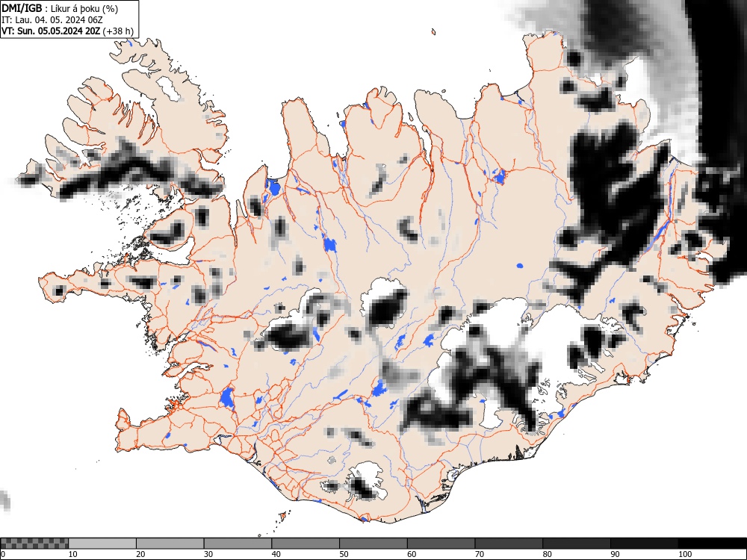Click the 40-50 percent legend swatch
Screen dimensions: 747x560
306,544
